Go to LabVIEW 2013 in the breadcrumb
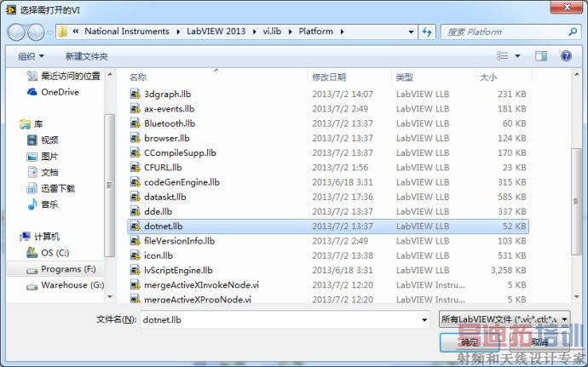588x367 pixels. 216,32
